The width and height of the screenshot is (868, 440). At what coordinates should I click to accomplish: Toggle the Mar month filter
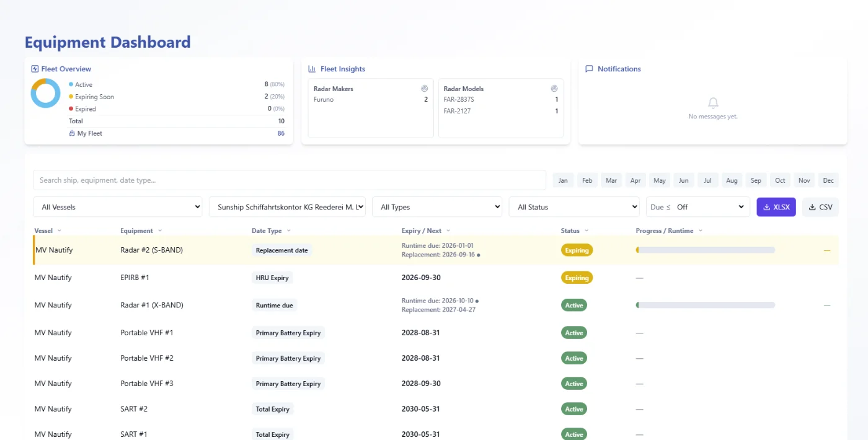coord(611,180)
